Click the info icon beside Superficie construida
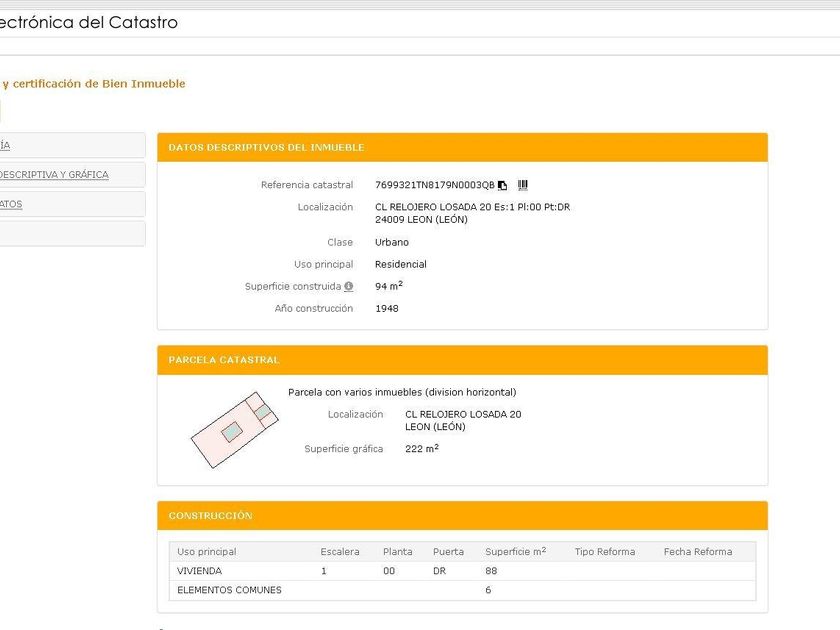Image resolution: width=840 pixels, height=630 pixels. [x=349, y=287]
